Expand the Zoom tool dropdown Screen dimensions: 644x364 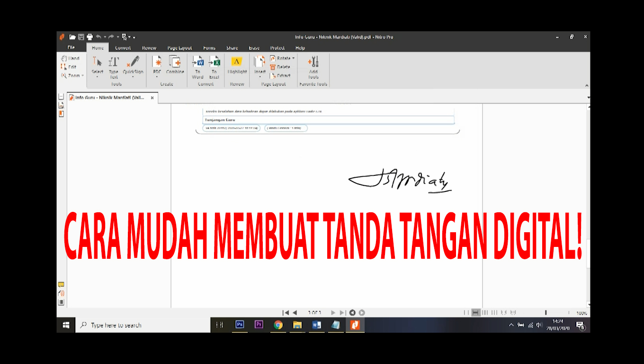click(x=82, y=76)
